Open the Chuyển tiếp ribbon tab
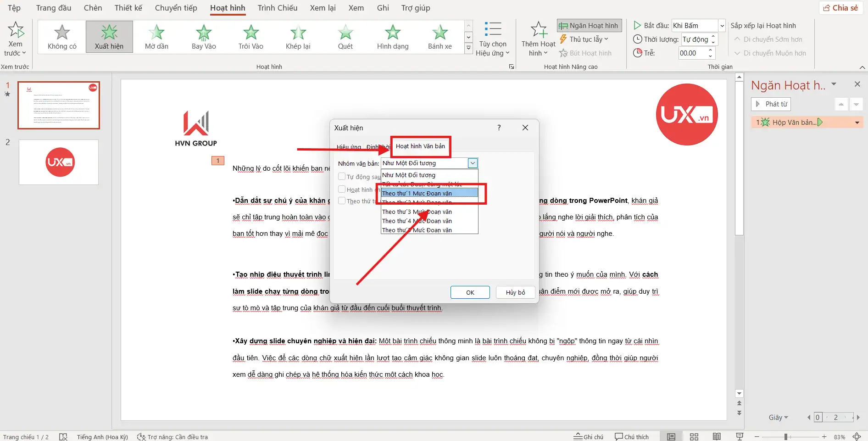The height and width of the screenshot is (441, 868). [176, 8]
